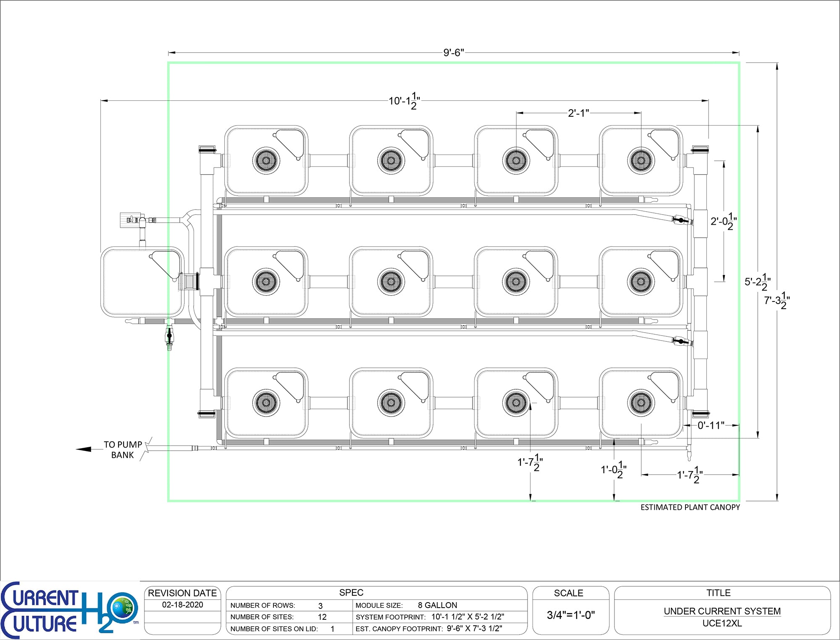Click the UCE12XL model number

pos(722,623)
